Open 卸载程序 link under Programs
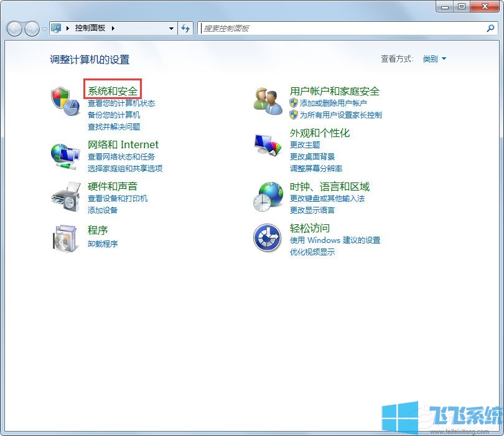 coord(103,244)
